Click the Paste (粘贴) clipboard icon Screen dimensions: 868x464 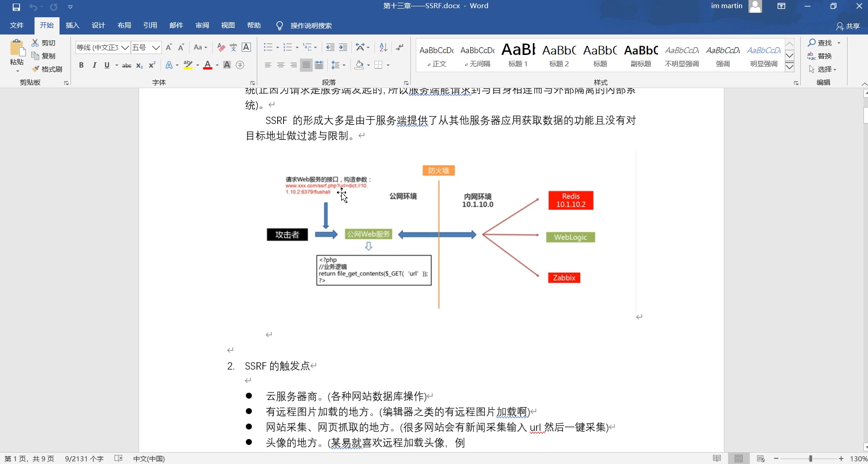17,48
